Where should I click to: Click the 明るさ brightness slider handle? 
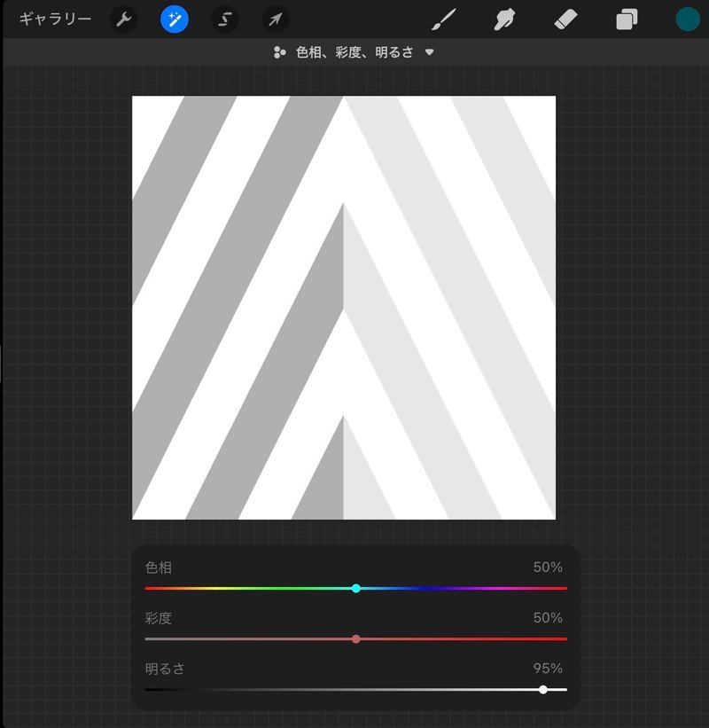(x=543, y=690)
